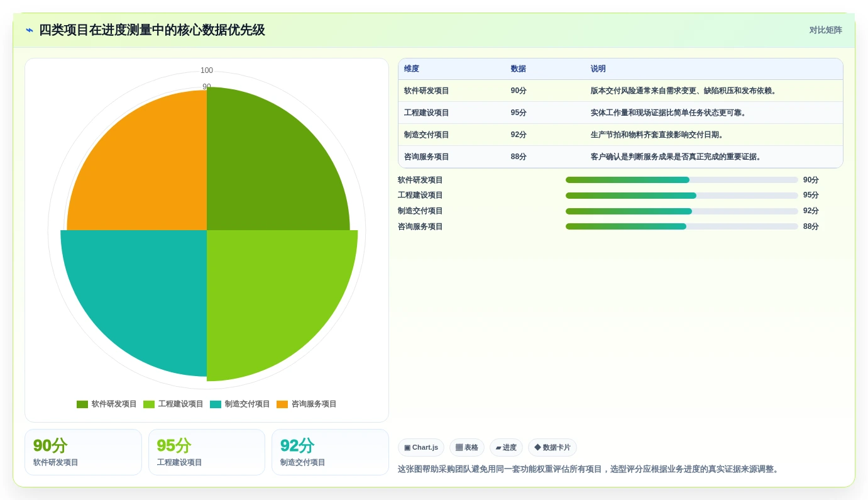Click the 维度 column header
This screenshot has width=868, height=500.
tap(412, 69)
